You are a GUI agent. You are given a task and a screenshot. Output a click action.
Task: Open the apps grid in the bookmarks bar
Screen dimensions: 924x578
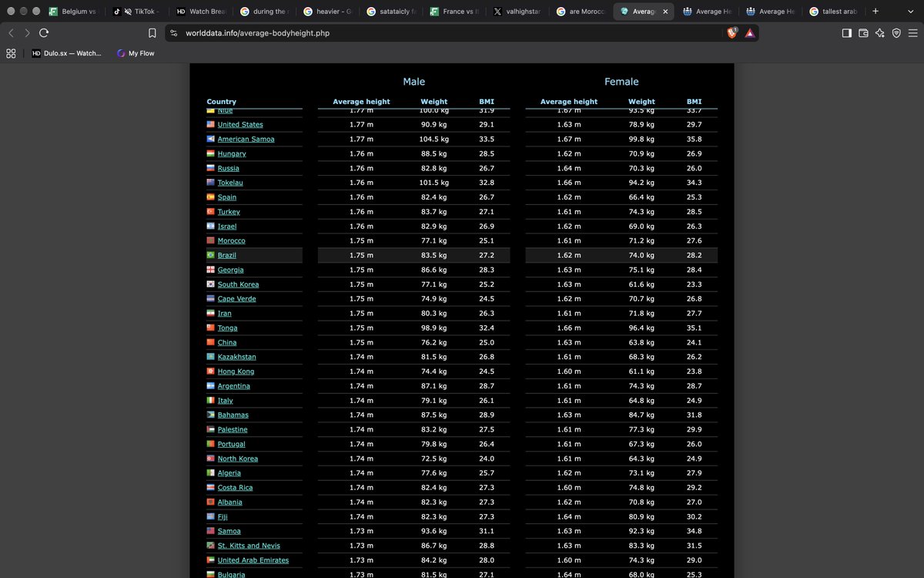click(11, 53)
